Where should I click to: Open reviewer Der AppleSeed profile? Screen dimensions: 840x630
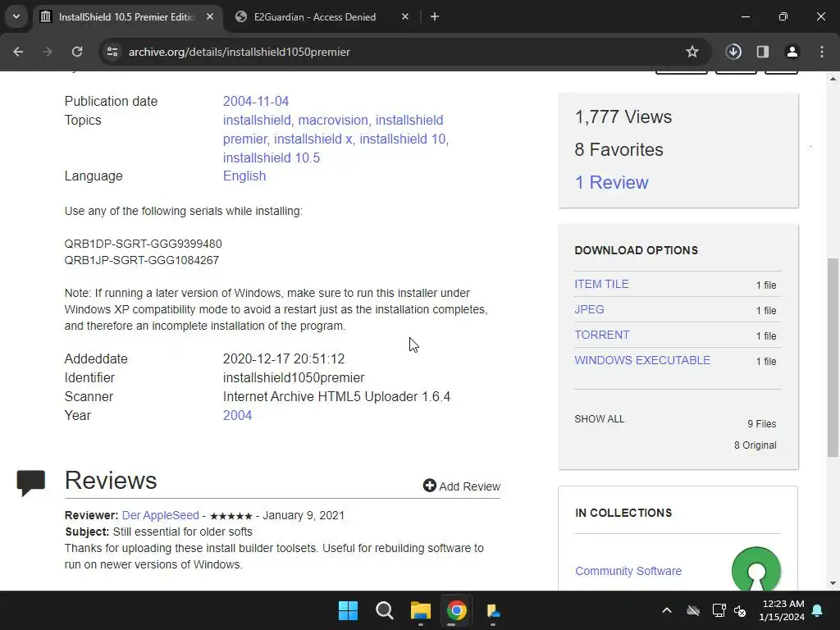pos(160,515)
